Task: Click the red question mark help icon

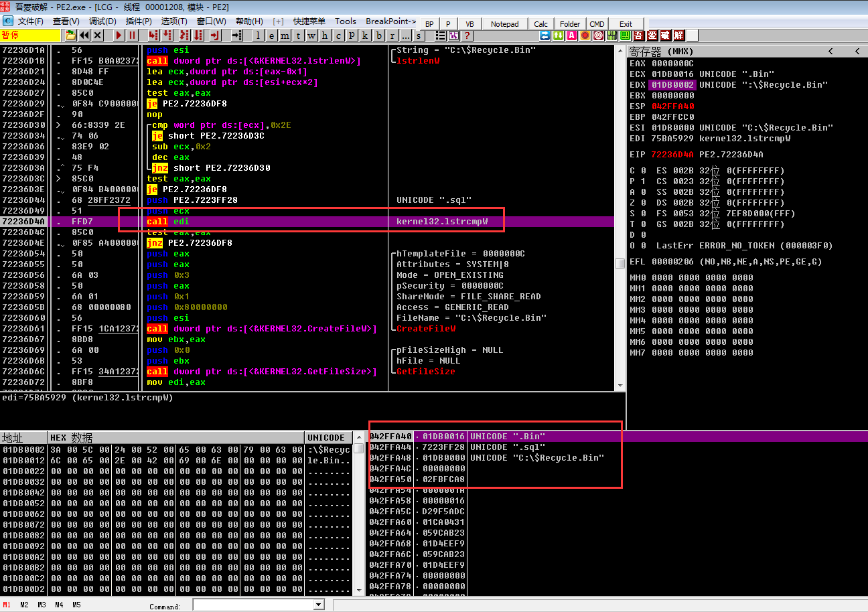Action: (x=467, y=35)
